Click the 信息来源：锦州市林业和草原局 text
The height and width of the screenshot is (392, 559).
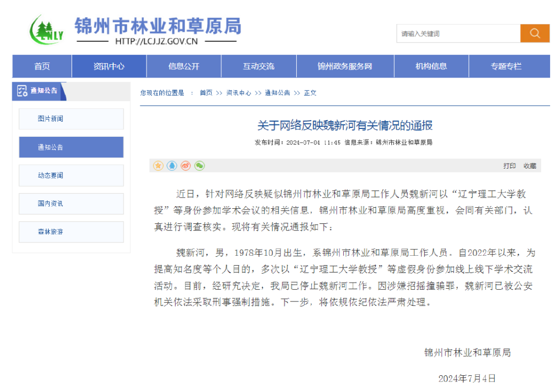pyautogui.click(x=389, y=142)
